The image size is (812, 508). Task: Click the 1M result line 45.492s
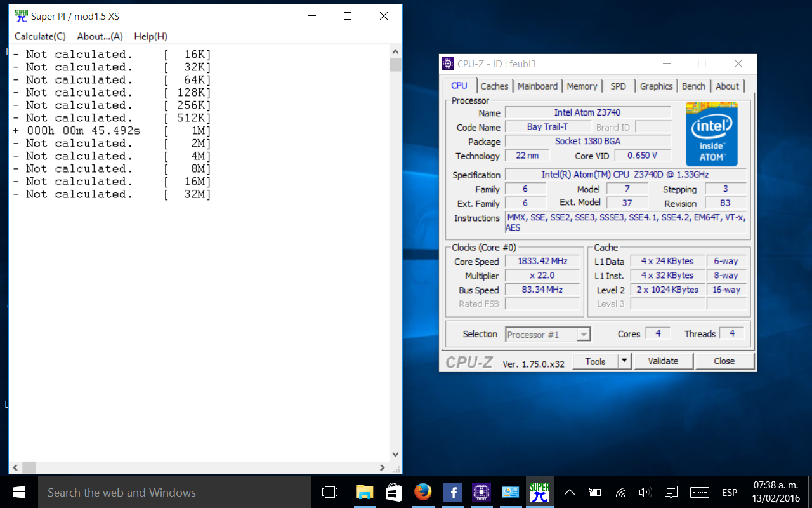pos(112,131)
